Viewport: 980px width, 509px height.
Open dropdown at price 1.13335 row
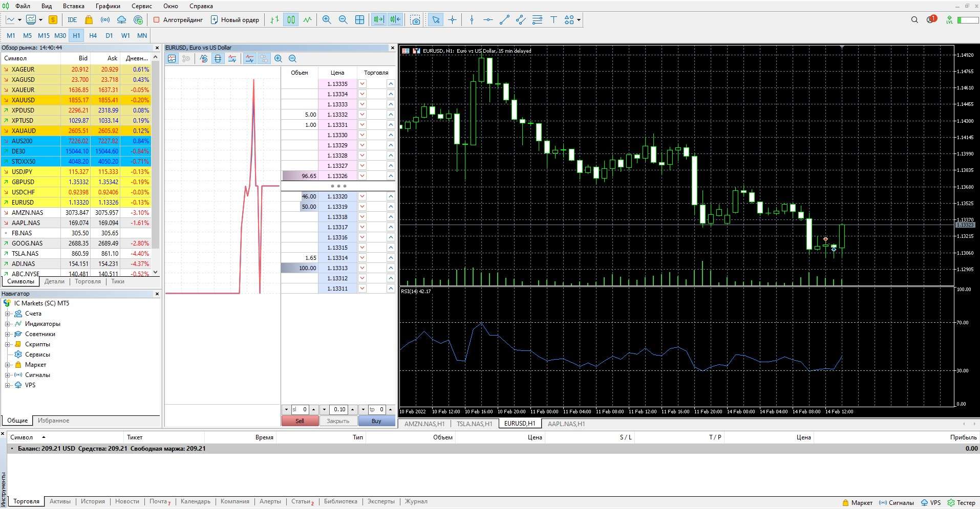point(362,84)
